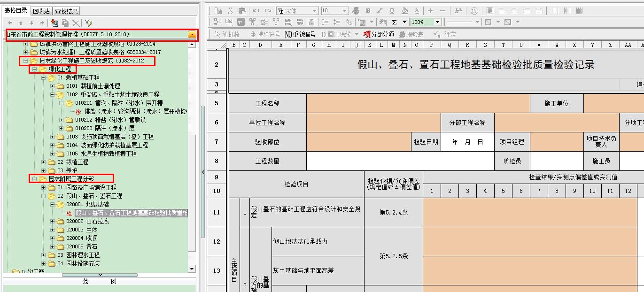
Task: Click the 分部分项 button
Action: (x=379, y=34)
